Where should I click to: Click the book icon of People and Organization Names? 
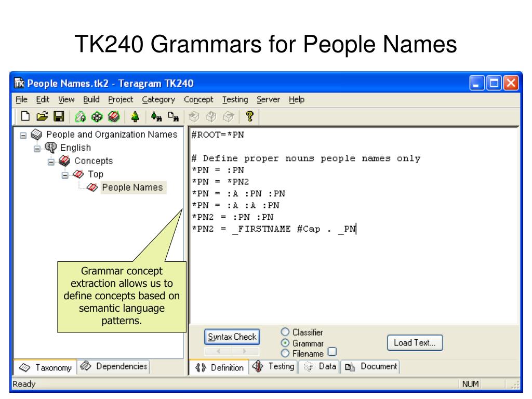(36, 135)
